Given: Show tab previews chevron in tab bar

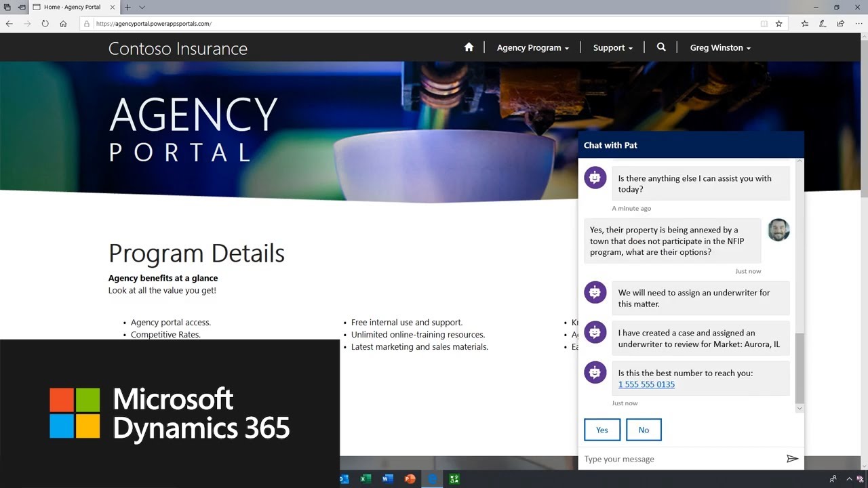Looking at the screenshot, I should [142, 7].
